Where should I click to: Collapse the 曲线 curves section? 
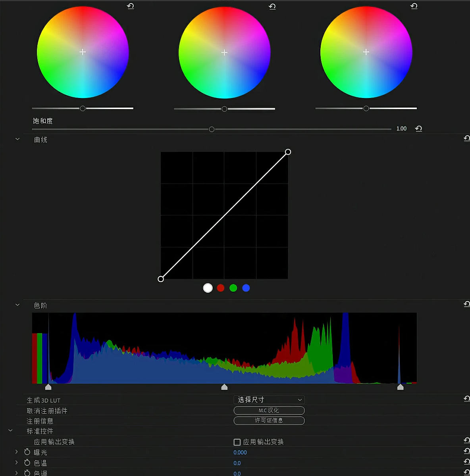tap(17, 139)
